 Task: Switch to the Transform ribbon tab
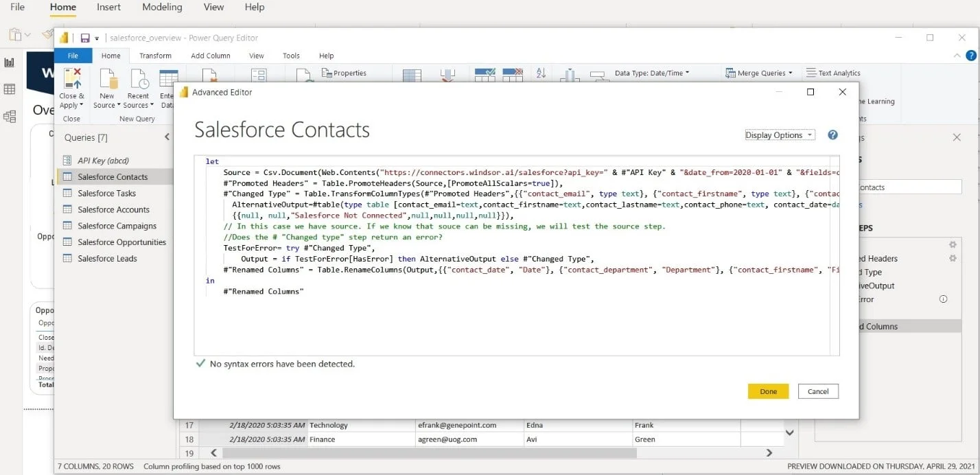[x=155, y=56]
